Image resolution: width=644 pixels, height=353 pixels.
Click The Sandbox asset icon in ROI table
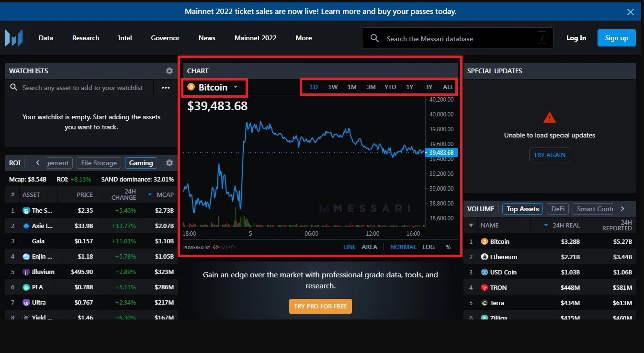point(26,210)
